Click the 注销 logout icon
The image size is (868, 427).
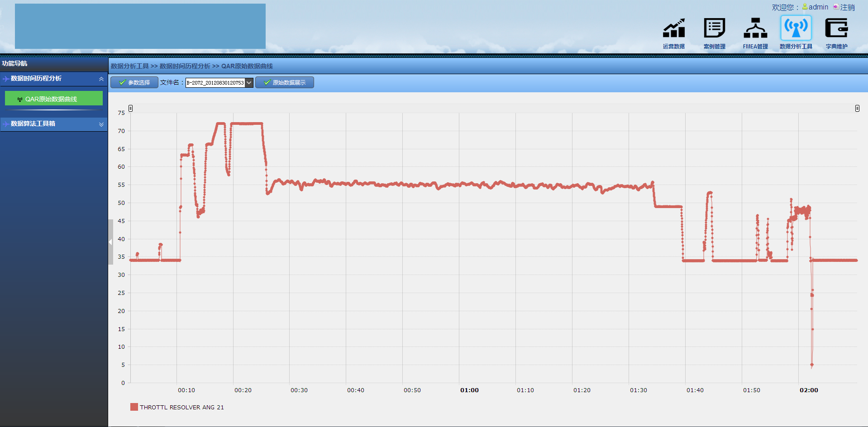pos(836,7)
